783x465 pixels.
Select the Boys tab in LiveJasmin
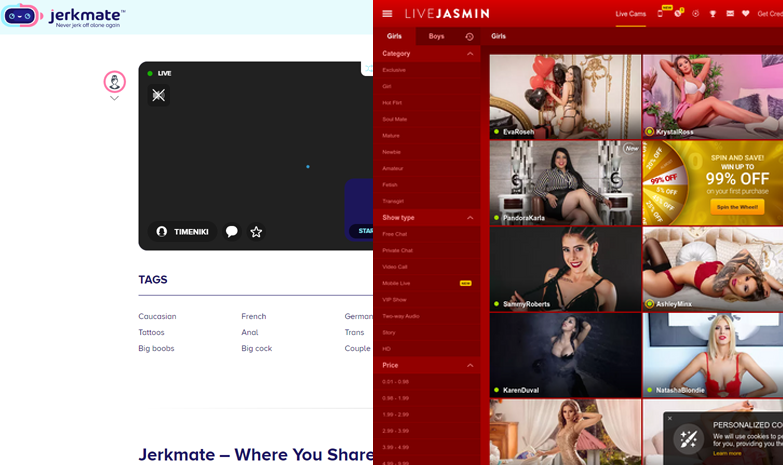coord(436,36)
